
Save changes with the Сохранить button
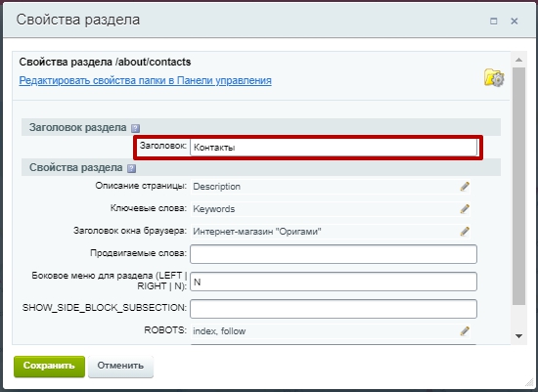click(49, 366)
